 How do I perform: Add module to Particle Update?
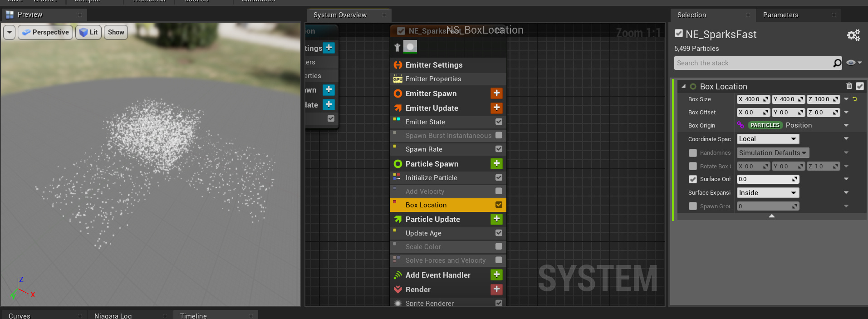point(496,219)
